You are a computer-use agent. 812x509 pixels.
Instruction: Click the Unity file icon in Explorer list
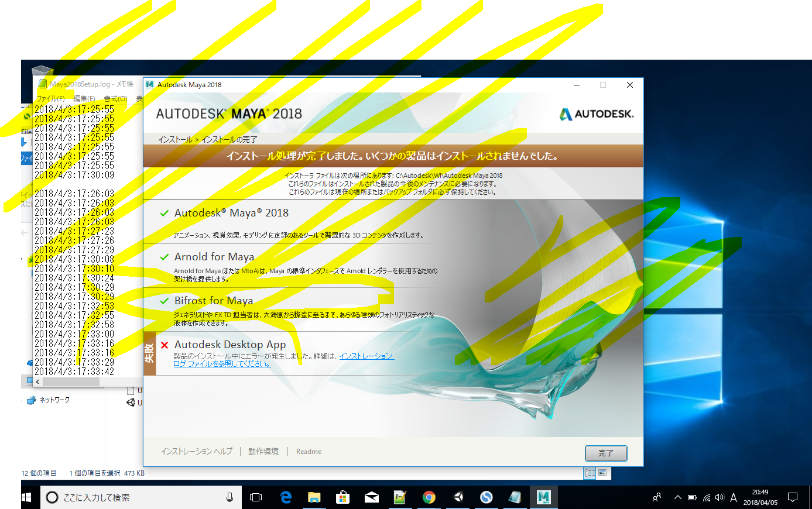click(x=131, y=403)
